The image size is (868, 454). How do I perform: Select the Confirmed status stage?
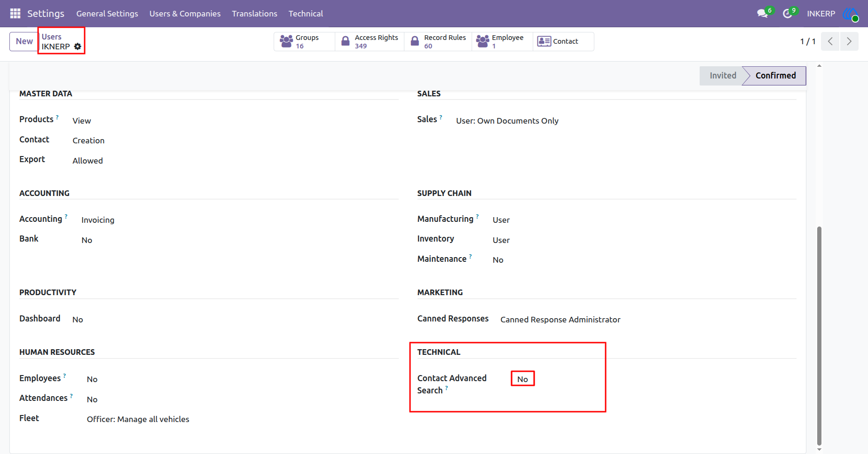tap(775, 76)
